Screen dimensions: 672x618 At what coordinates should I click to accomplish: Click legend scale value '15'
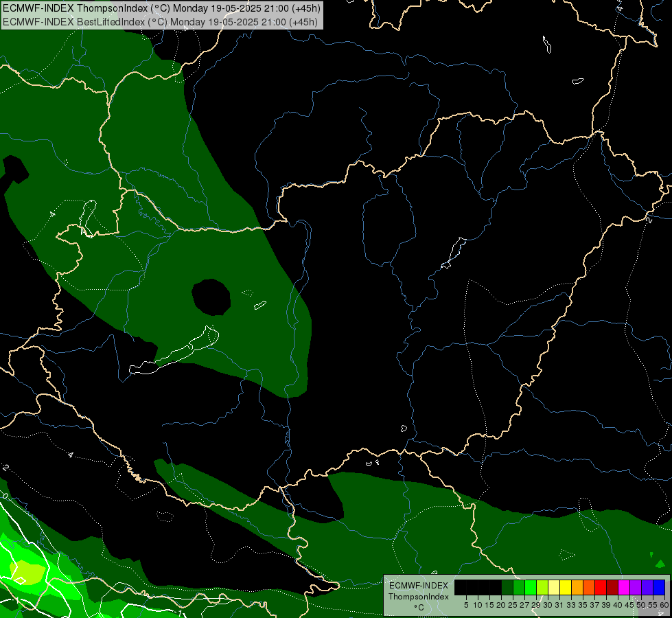(x=489, y=605)
